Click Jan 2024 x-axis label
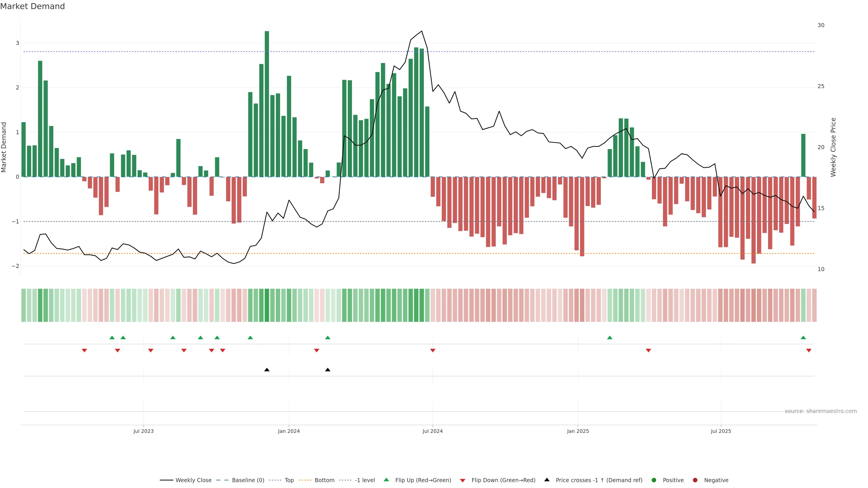Screen dimensions: 868x488 [x=289, y=431]
